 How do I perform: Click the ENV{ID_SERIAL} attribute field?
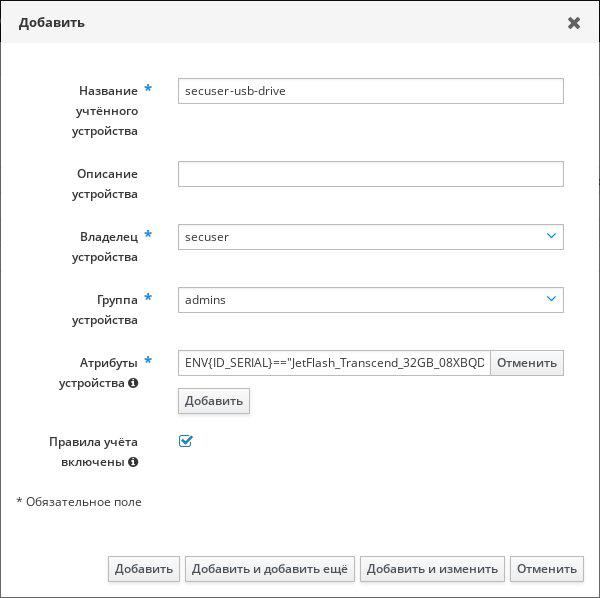click(334, 363)
